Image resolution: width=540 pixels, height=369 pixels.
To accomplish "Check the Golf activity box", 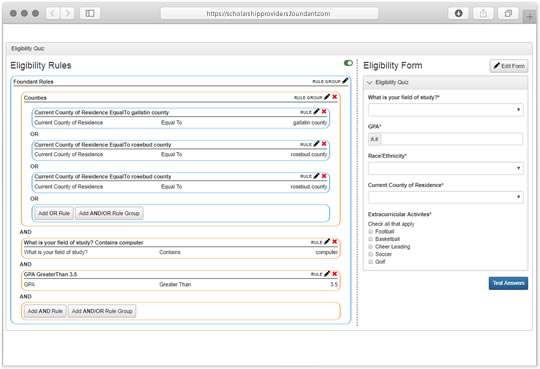I will tap(371, 262).
